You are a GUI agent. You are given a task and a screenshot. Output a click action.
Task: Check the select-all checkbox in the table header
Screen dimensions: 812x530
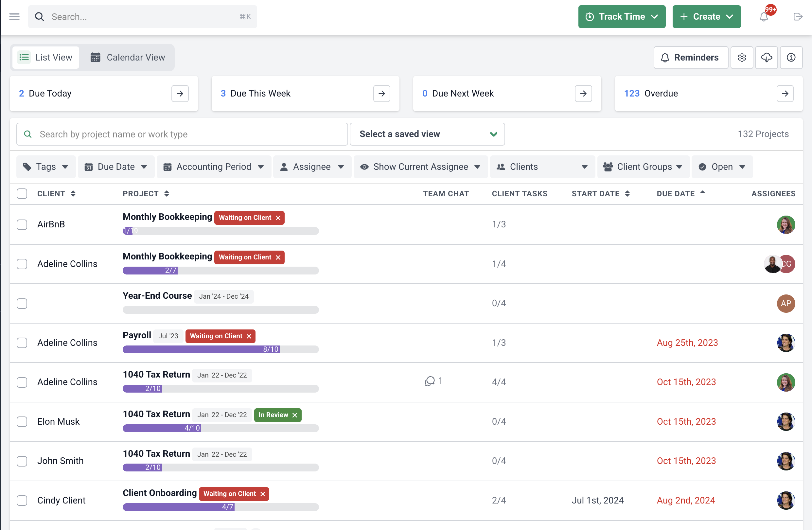point(22,193)
